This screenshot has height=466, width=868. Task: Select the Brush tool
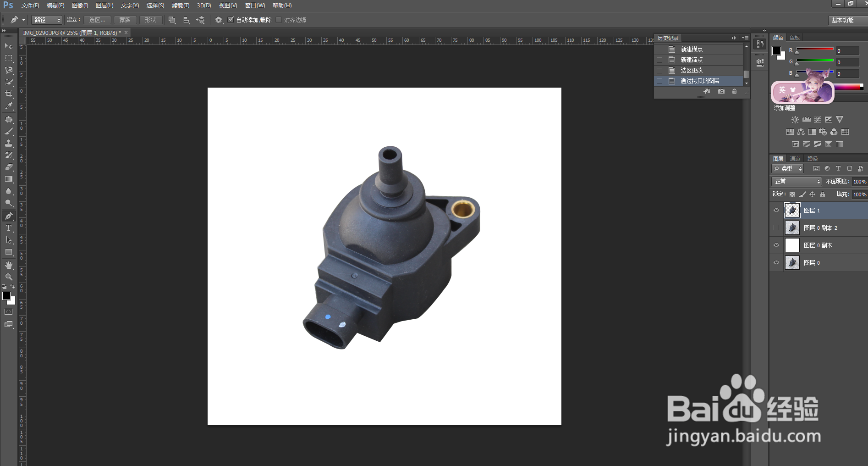point(9,131)
